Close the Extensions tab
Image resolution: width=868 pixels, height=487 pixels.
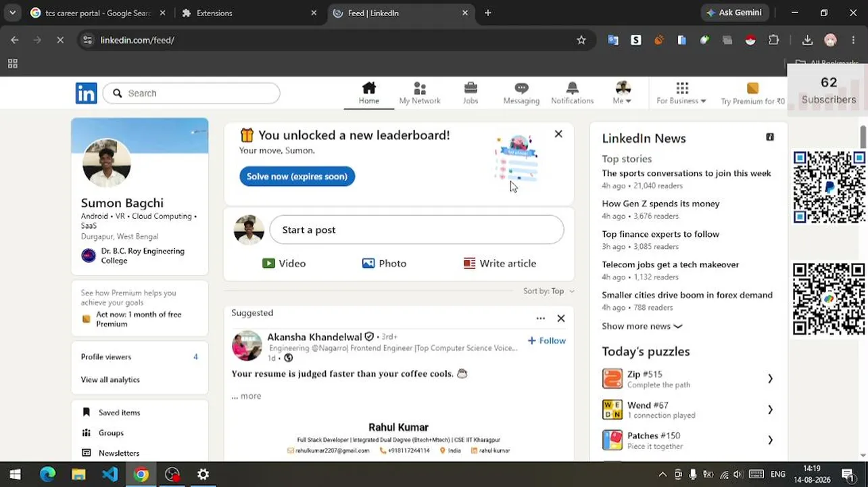click(x=314, y=13)
